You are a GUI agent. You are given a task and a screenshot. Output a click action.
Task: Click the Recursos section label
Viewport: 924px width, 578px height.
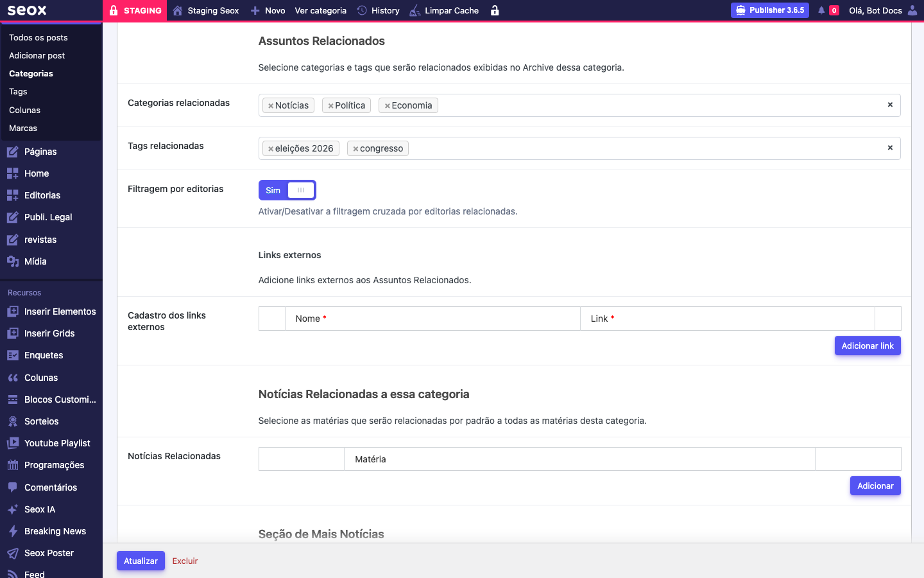[24, 292]
